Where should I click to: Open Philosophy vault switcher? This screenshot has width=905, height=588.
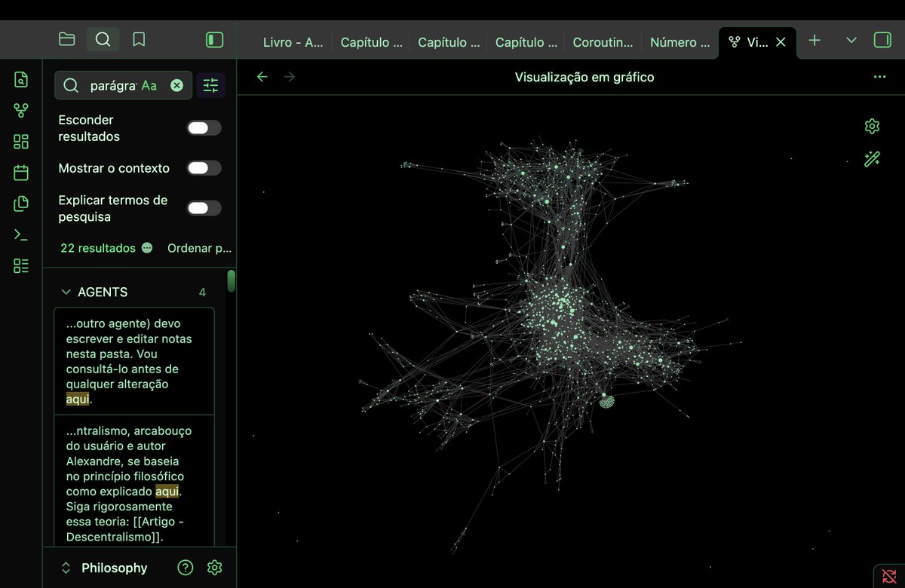[x=106, y=568]
